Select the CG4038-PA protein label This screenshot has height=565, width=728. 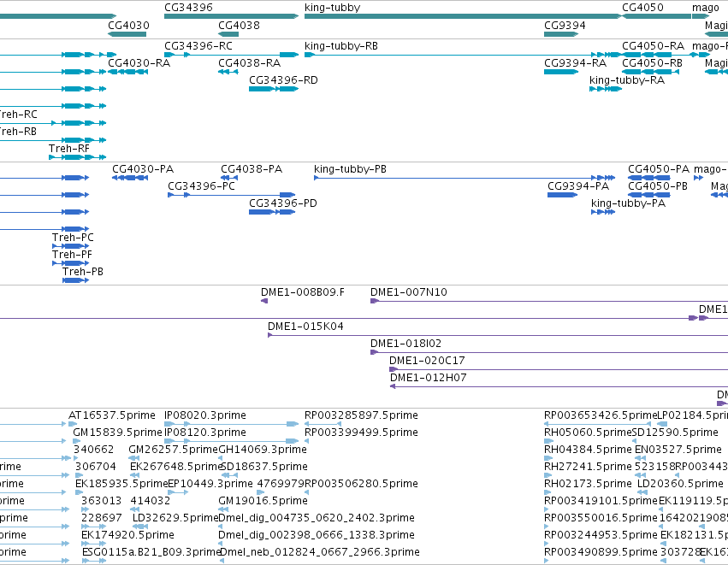click(252, 169)
